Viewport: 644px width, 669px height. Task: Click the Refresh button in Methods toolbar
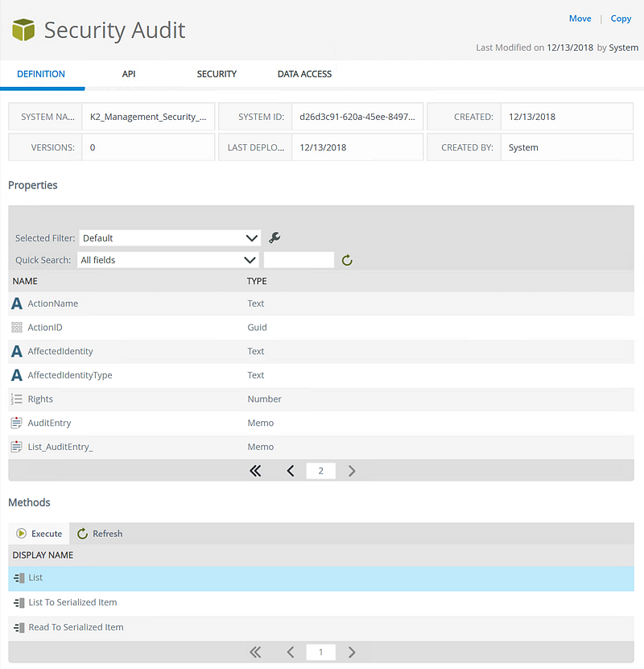tap(100, 534)
